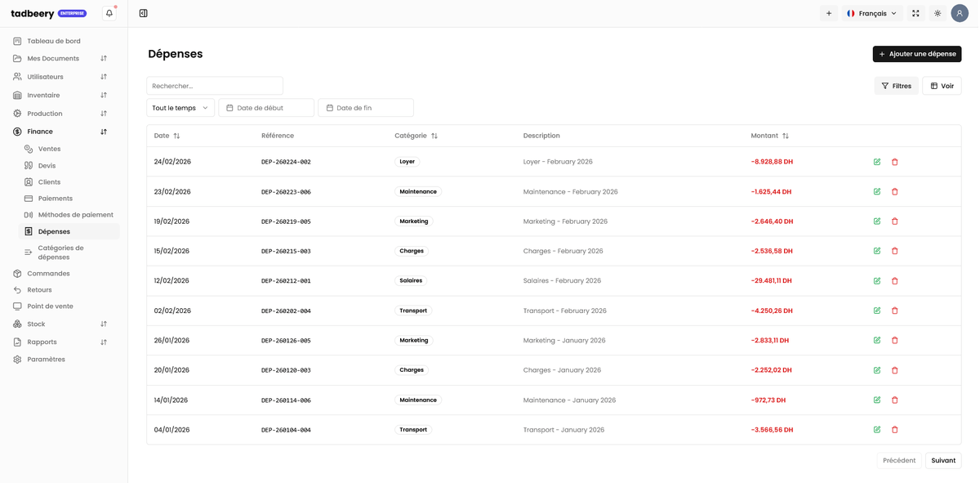Open the notifications bell
Image resolution: width=980 pixels, height=483 pixels.
coord(109,13)
